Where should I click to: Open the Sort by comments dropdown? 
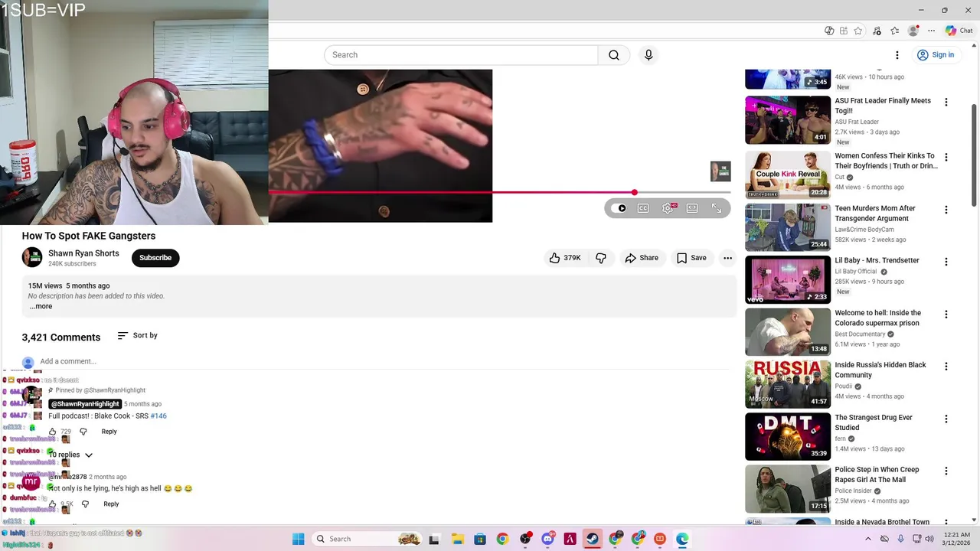tap(138, 335)
